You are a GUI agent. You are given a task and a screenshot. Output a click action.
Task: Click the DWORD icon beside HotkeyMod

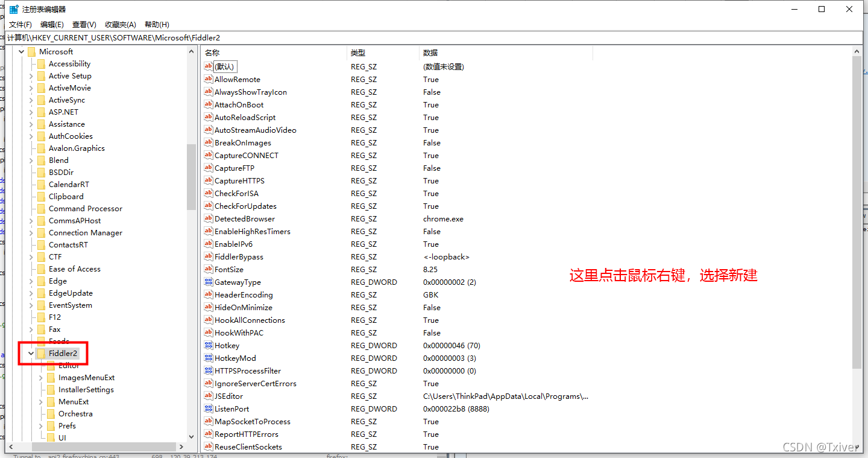click(209, 358)
